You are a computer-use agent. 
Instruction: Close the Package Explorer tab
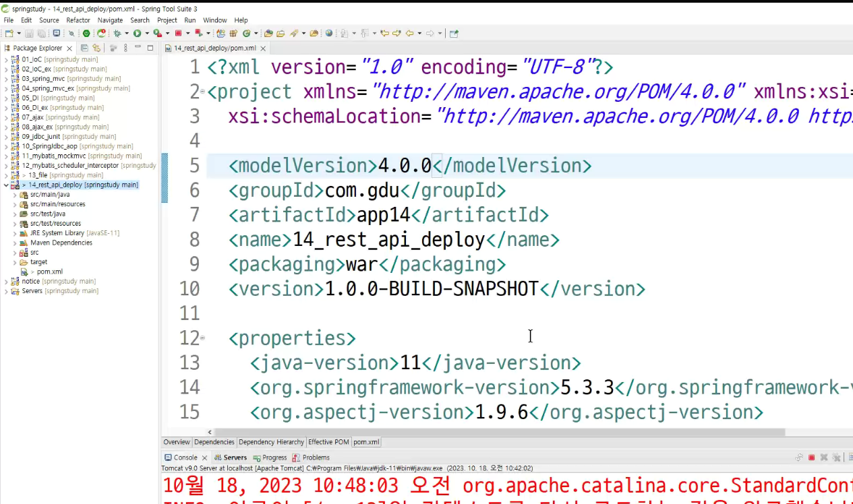pyautogui.click(x=69, y=49)
